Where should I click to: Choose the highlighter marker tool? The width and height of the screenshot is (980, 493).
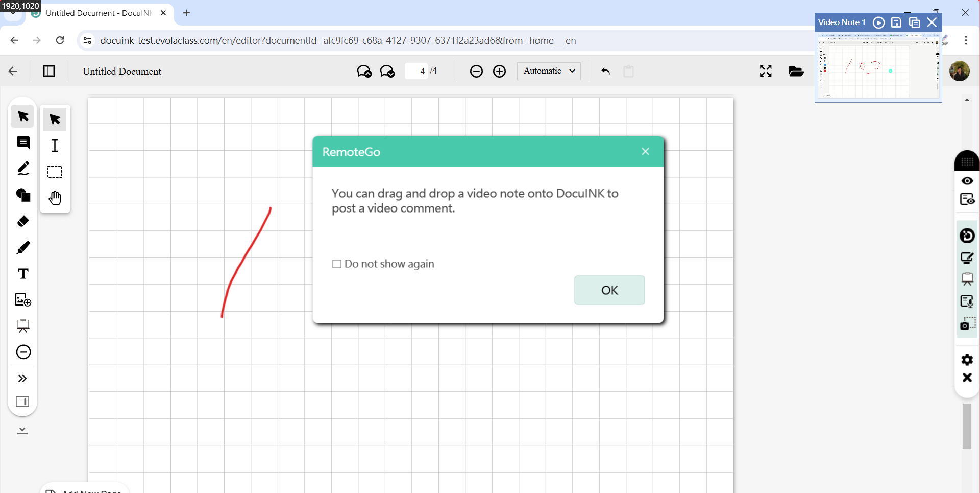23,248
